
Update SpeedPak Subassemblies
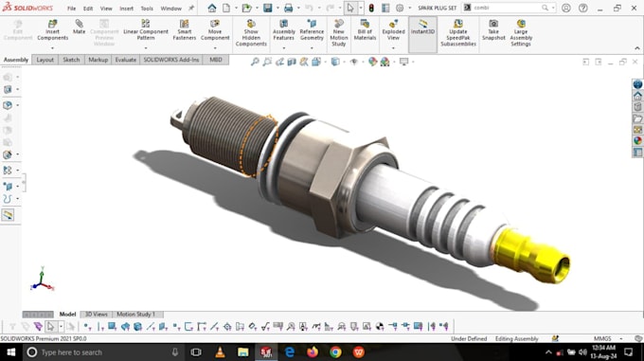[458, 33]
